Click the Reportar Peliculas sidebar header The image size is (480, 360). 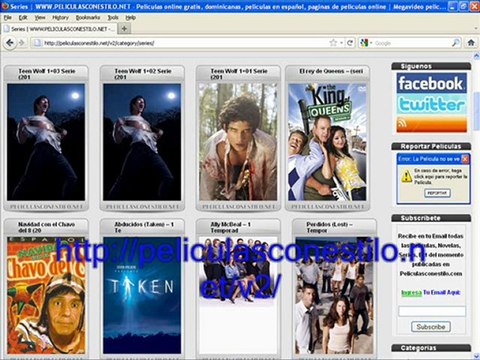pyautogui.click(x=431, y=146)
